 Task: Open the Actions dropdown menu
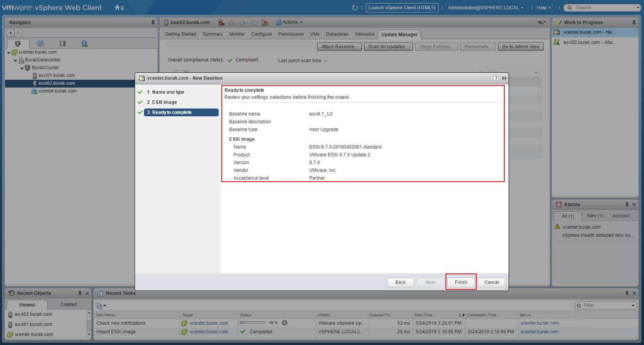tap(289, 23)
